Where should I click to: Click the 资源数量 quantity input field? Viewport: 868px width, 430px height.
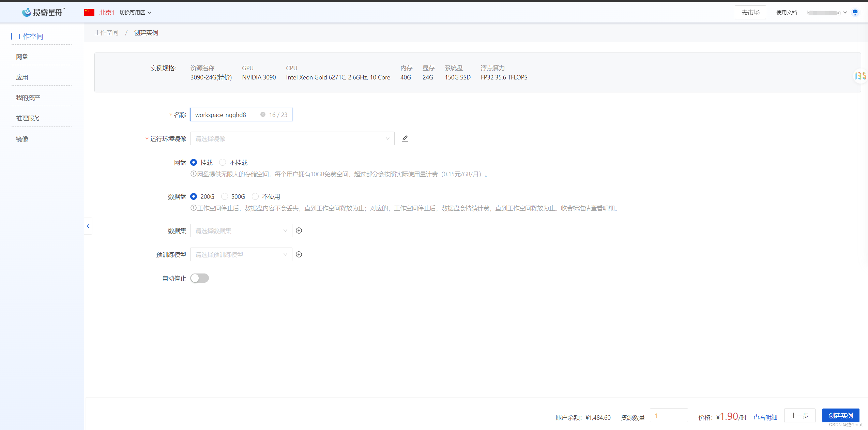(668, 415)
